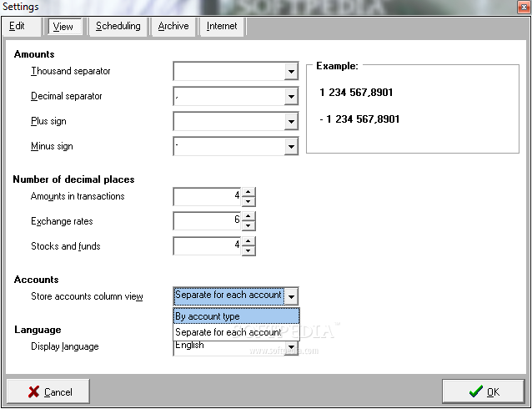532x409 pixels.
Task: Choose 'By account type' option
Action: tap(236, 316)
